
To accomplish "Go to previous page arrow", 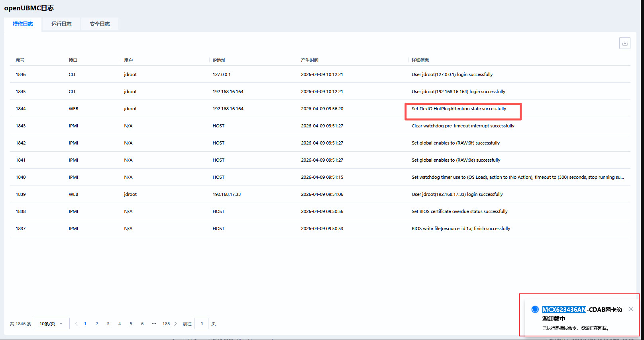I will coord(76,324).
